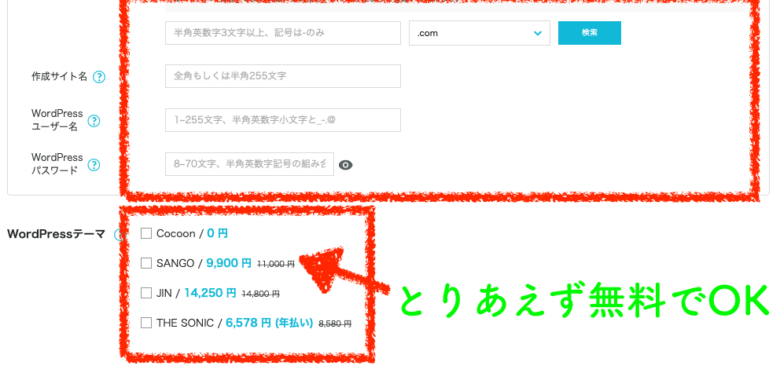Click help icon beside WordPressテーマ label

[118, 235]
